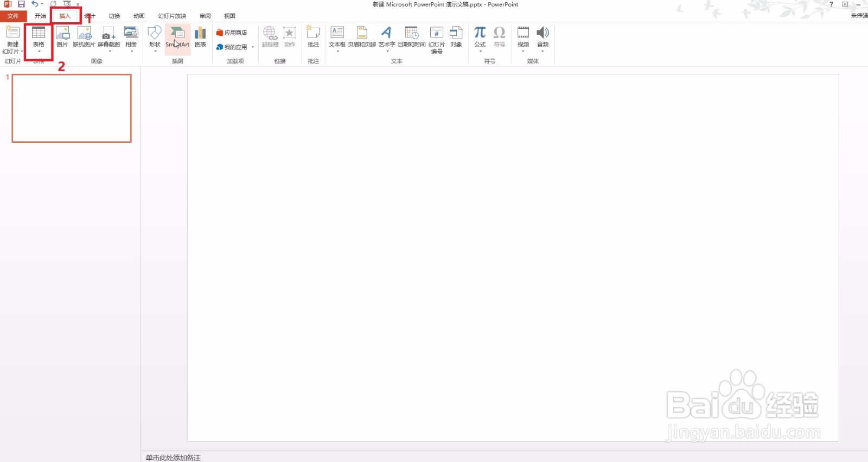Select the Insert (插入) tab
The image size is (868, 462).
(x=65, y=16)
